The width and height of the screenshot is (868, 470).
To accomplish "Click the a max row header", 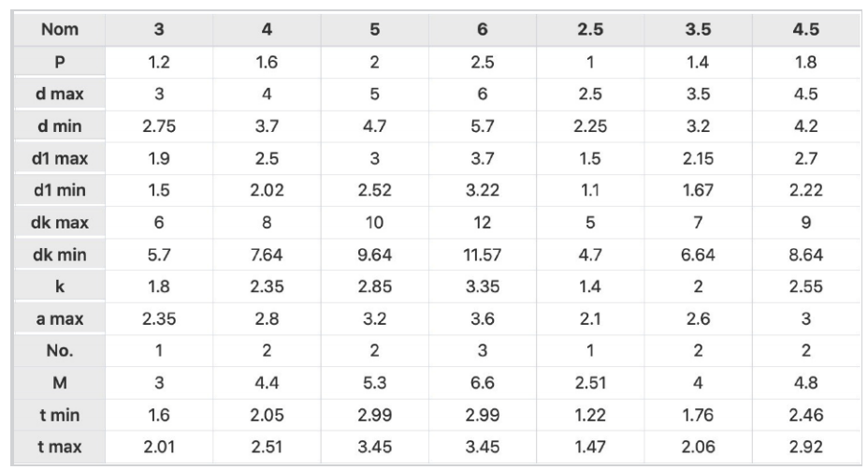I will [59, 318].
